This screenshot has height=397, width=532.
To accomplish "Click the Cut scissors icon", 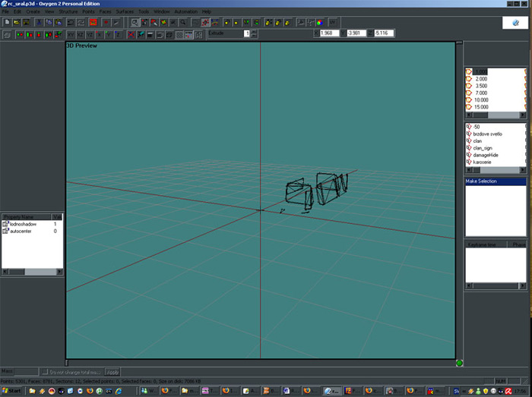I will tap(39, 23).
